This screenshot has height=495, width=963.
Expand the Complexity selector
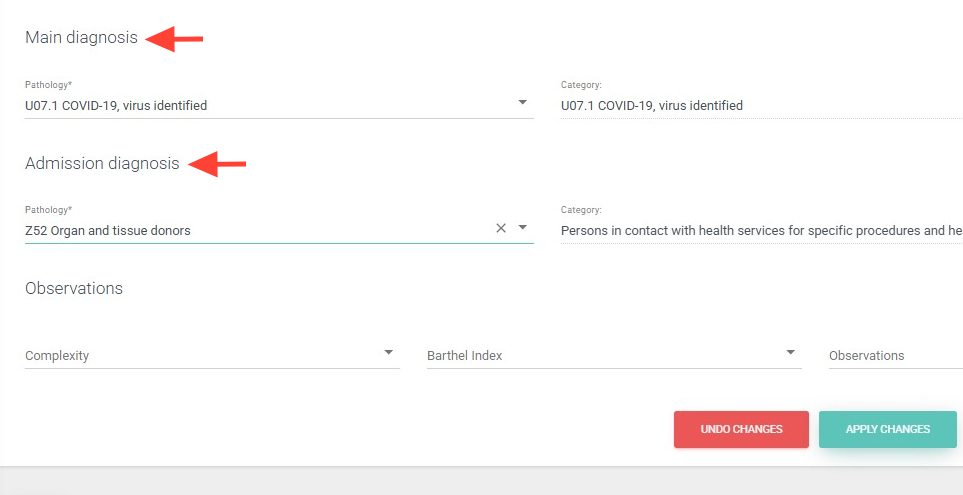coord(200,355)
